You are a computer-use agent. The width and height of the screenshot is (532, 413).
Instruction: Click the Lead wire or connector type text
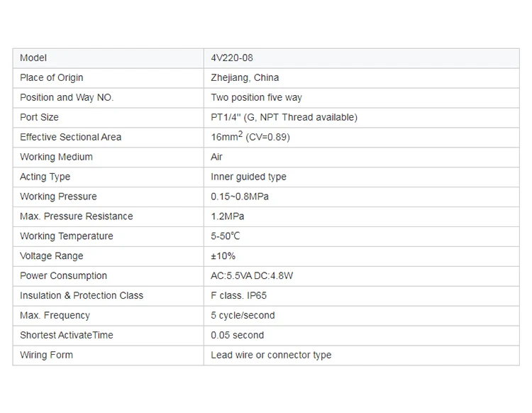point(271,356)
